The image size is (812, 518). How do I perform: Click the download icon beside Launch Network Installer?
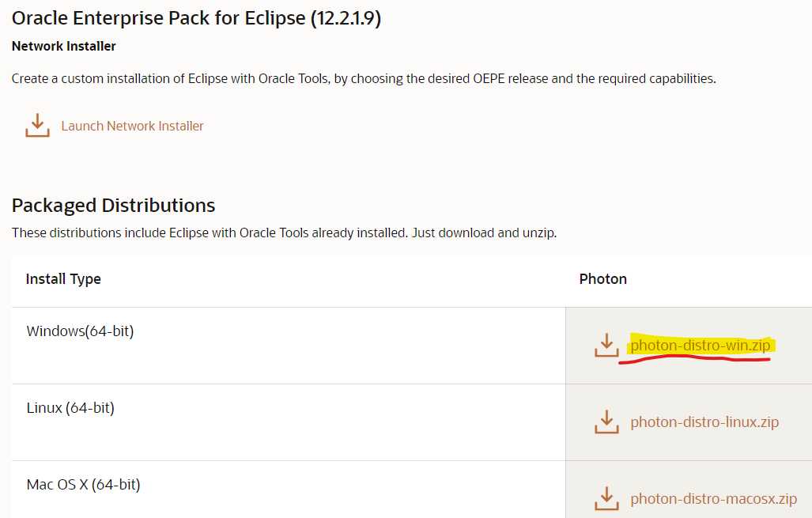coord(37,125)
